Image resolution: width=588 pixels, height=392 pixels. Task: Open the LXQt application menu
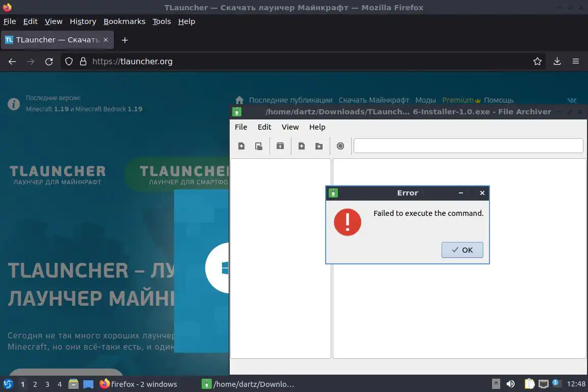8,384
